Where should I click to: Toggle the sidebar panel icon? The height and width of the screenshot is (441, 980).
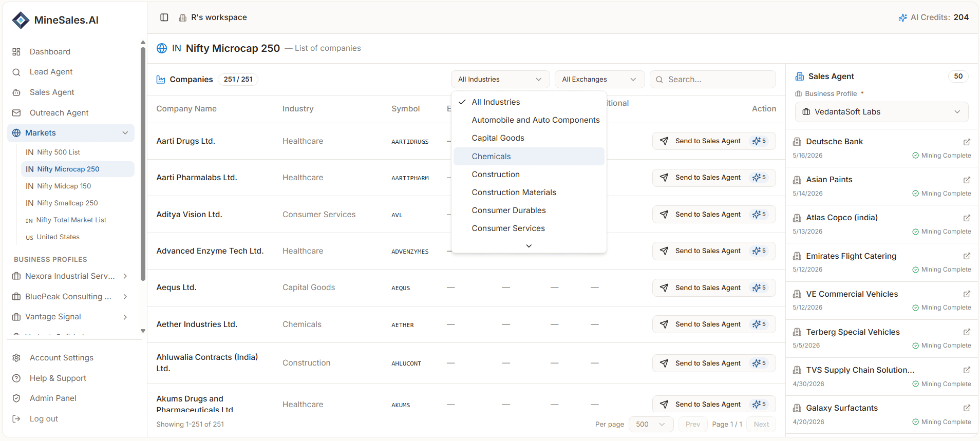(x=164, y=17)
